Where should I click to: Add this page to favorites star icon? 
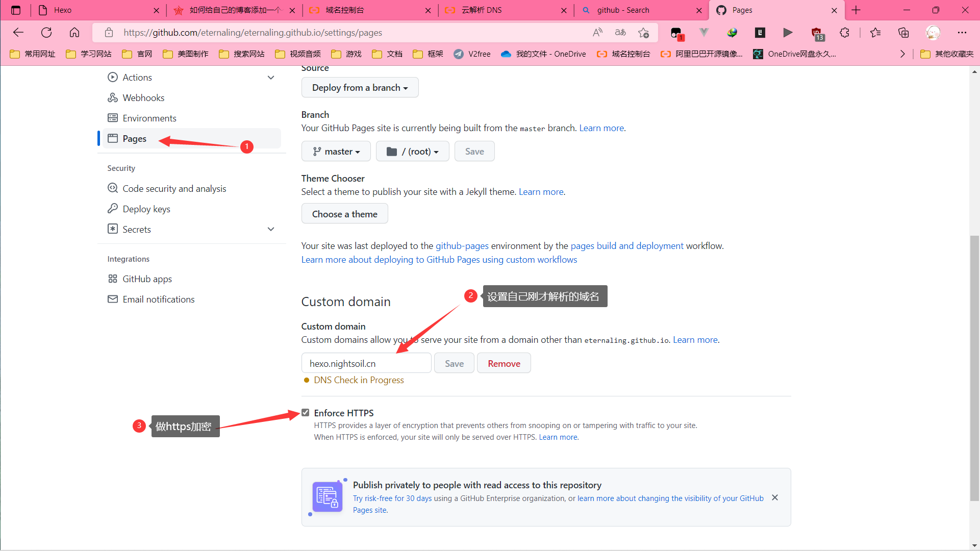tap(644, 33)
